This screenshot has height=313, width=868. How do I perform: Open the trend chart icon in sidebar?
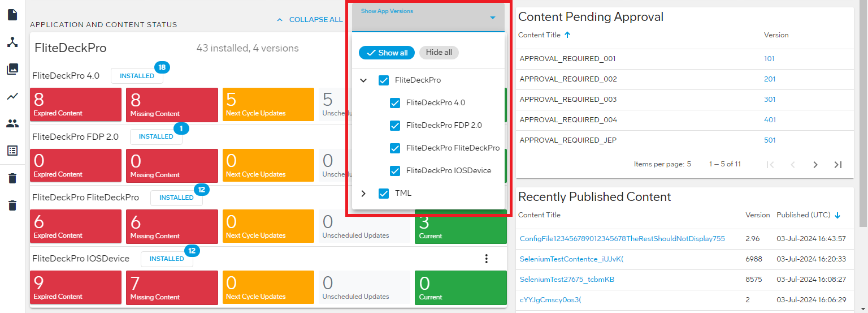12,97
